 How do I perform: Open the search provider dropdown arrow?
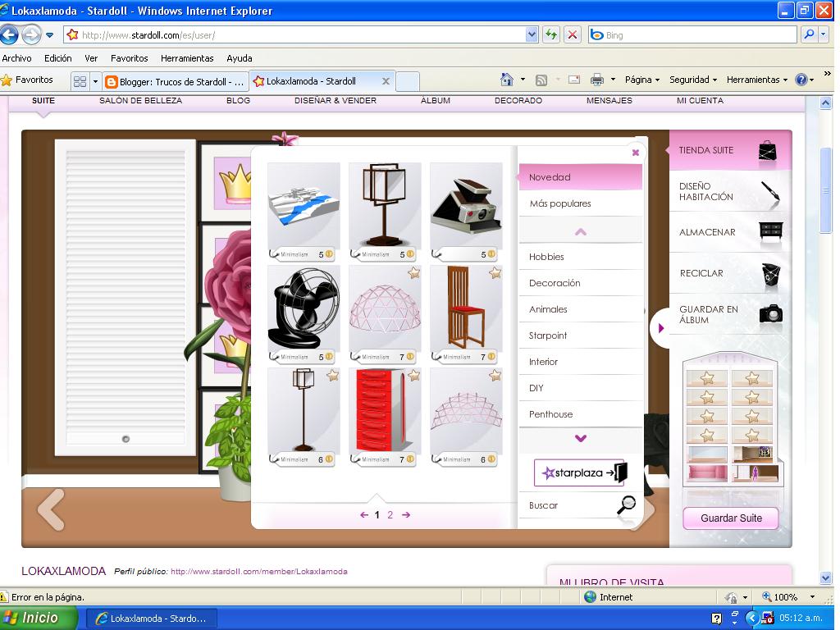coord(824,34)
